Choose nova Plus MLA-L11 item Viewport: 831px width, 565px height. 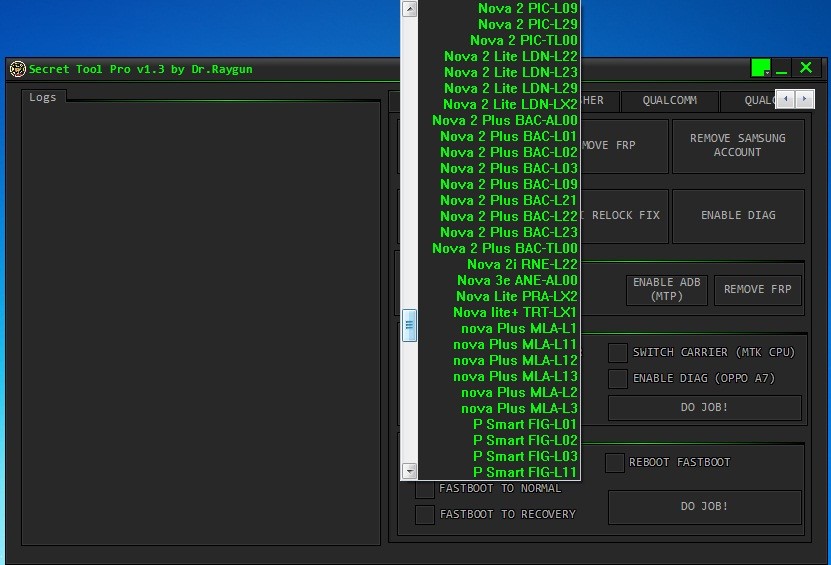click(499, 345)
